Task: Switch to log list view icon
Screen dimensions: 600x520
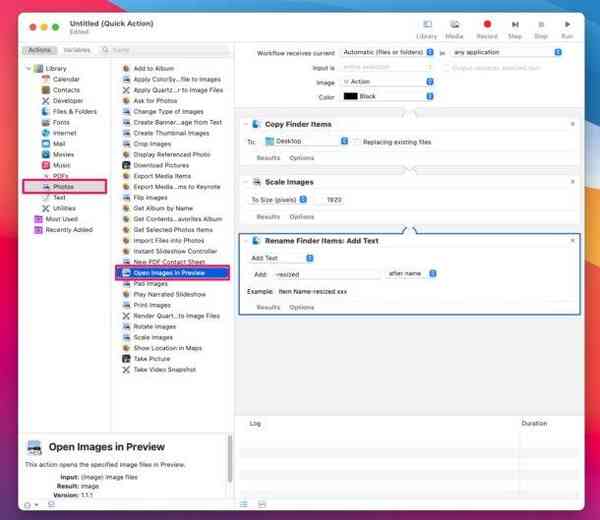Action: click(x=244, y=504)
